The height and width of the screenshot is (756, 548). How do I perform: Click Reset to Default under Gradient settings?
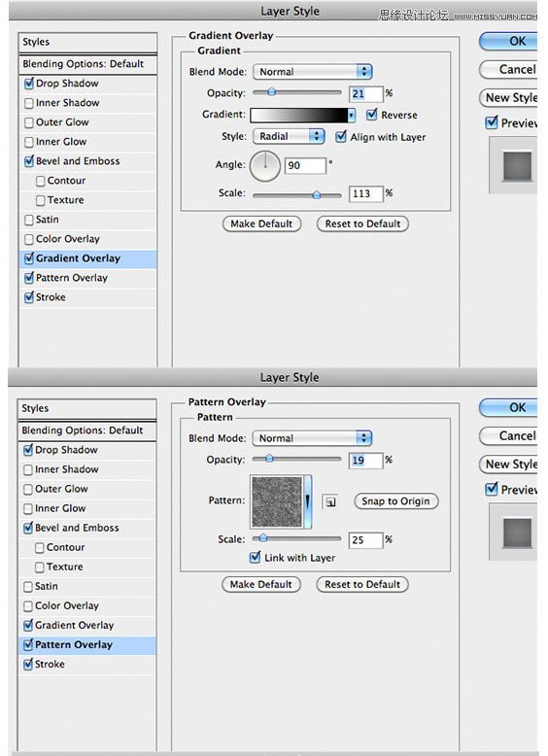click(362, 223)
